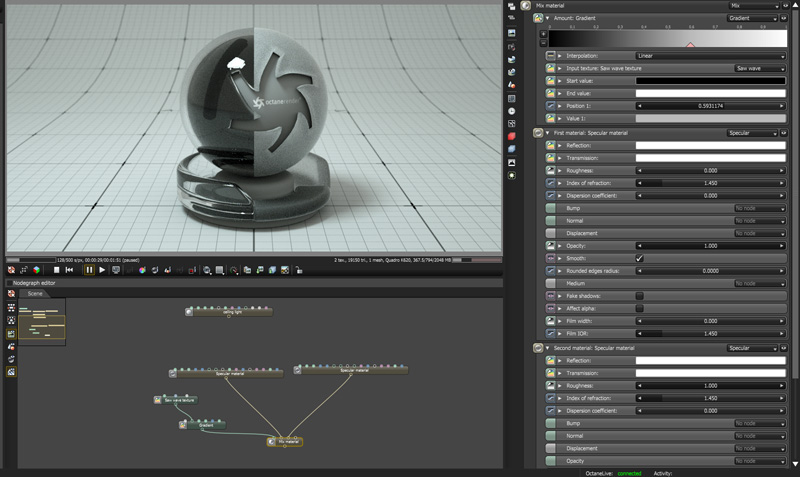Toggle the Smooth checkbox
The image size is (800, 477).
click(x=639, y=259)
